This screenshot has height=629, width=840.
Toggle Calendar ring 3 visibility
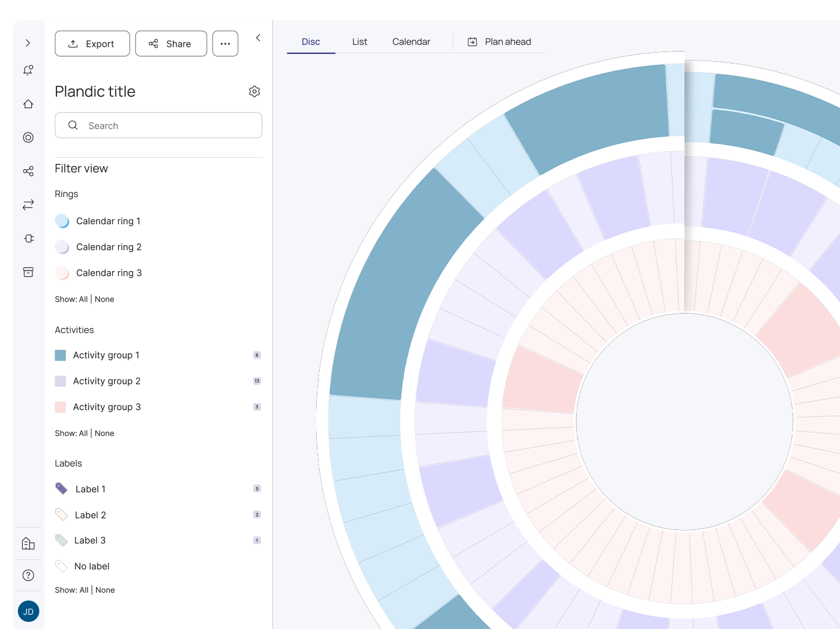tap(62, 273)
